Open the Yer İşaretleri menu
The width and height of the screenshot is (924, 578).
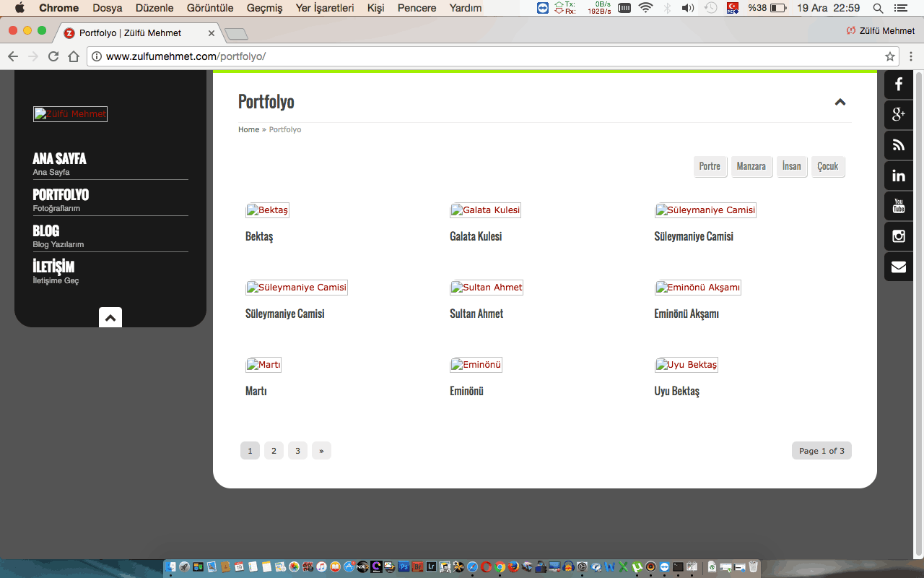(x=325, y=8)
